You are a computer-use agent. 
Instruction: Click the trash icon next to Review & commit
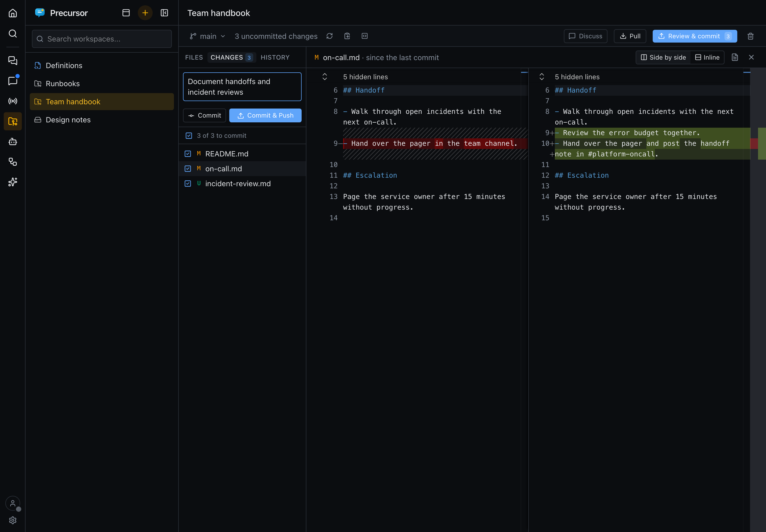point(750,36)
